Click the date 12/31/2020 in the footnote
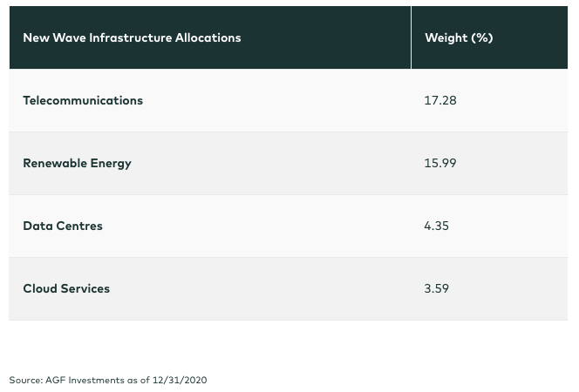 180,380
